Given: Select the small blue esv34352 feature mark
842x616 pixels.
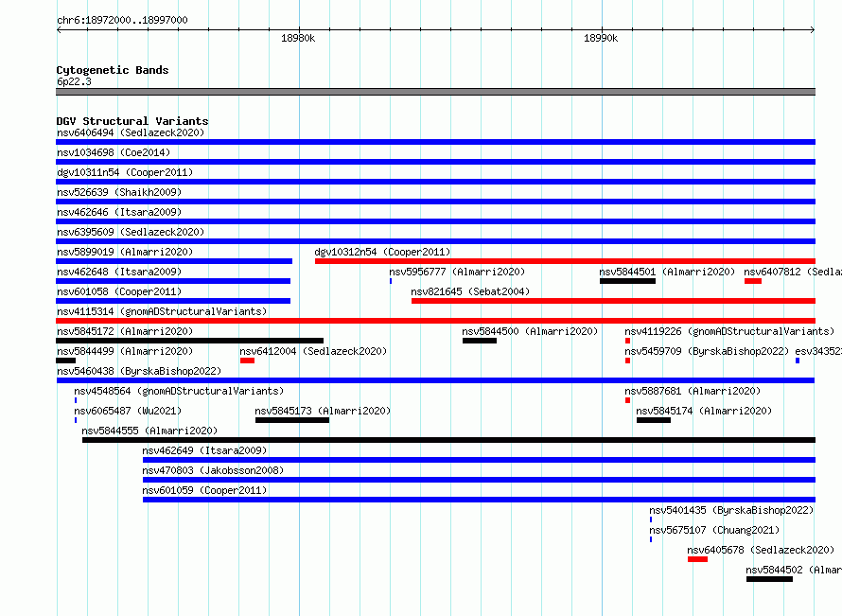Looking at the screenshot, I should tap(798, 361).
